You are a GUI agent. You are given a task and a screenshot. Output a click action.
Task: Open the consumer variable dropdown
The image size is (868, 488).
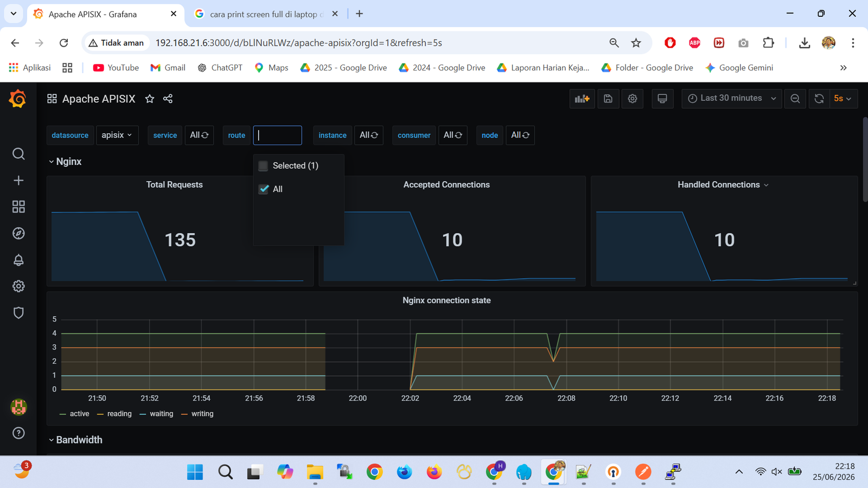(x=452, y=135)
